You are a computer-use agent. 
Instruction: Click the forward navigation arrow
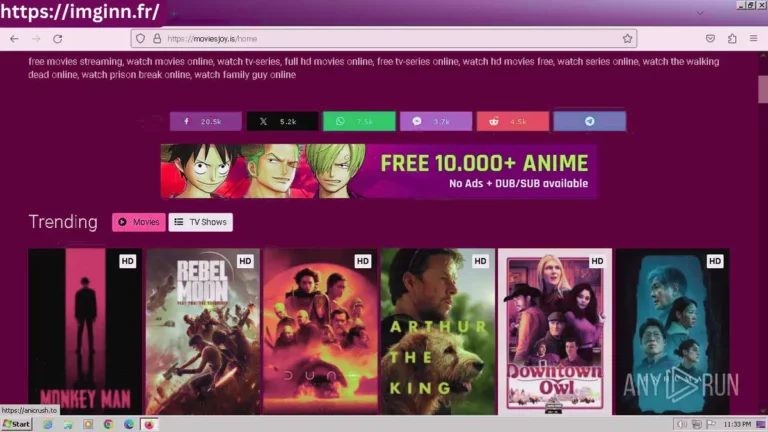[x=36, y=39]
